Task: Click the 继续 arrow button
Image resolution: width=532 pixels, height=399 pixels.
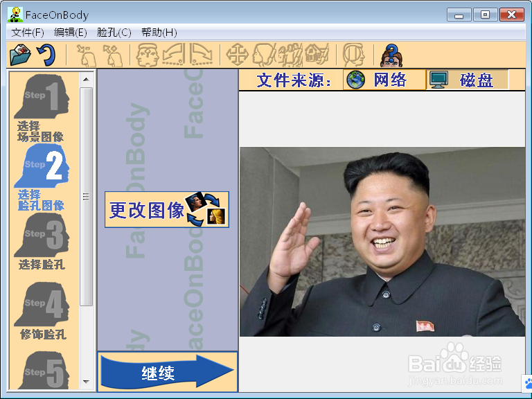Action: coord(168,372)
